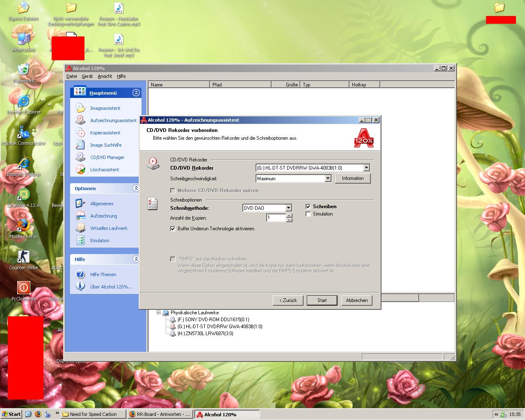
Task: Select the Papierkorb desktop icon
Action: pyautogui.click(x=23, y=70)
